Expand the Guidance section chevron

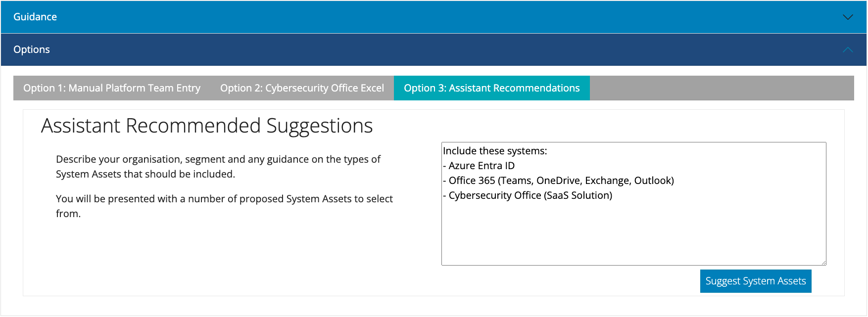tap(848, 17)
